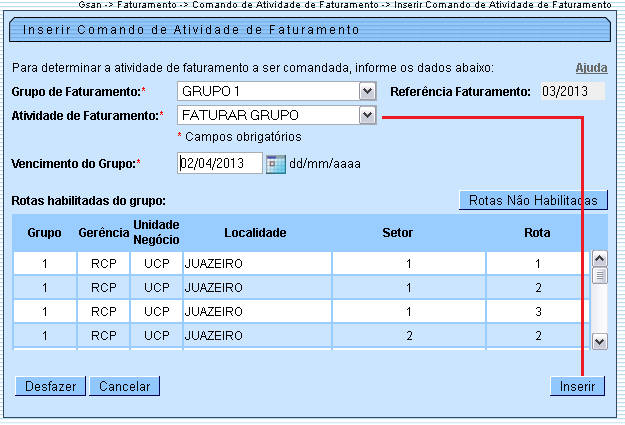The height and width of the screenshot is (425, 625).
Task: Click UCP in the Rota 3 row
Action: [157, 311]
